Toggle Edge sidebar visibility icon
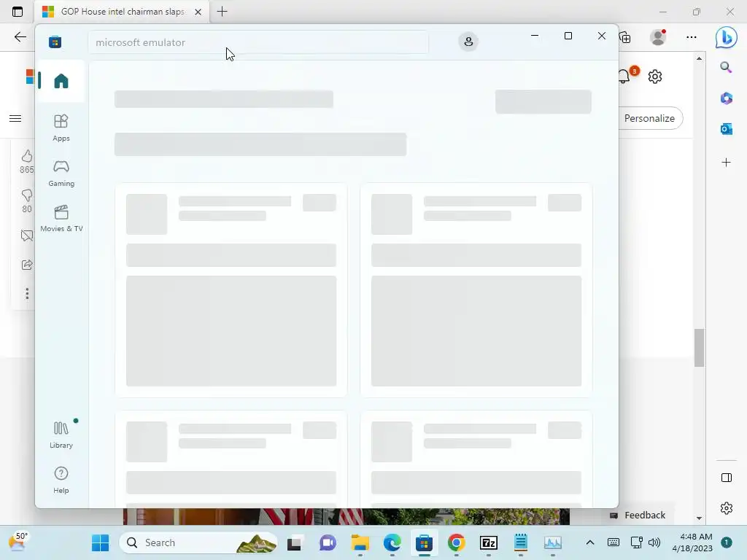This screenshot has height=560, width=747. [x=726, y=478]
